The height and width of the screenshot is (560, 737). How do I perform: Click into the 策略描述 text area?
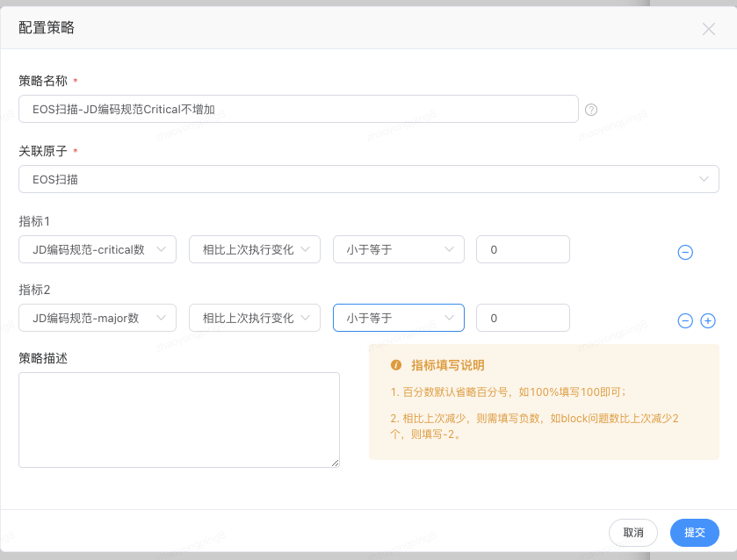click(178, 420)
